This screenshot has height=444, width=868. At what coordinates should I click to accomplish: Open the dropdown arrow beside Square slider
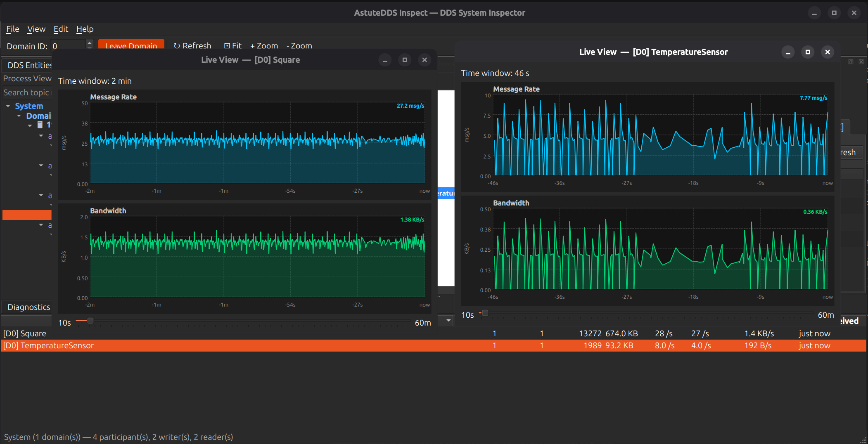(x=448, y=321)
